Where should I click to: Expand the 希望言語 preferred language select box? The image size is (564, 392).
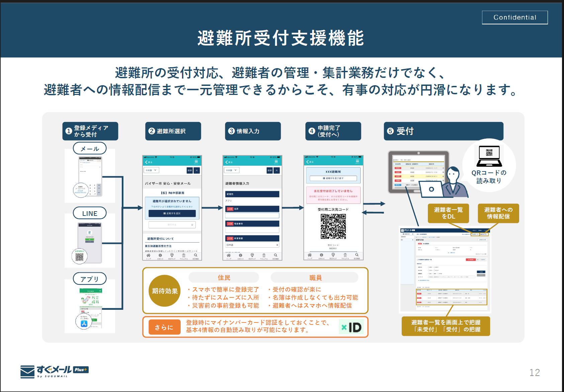tap(252, 245)
